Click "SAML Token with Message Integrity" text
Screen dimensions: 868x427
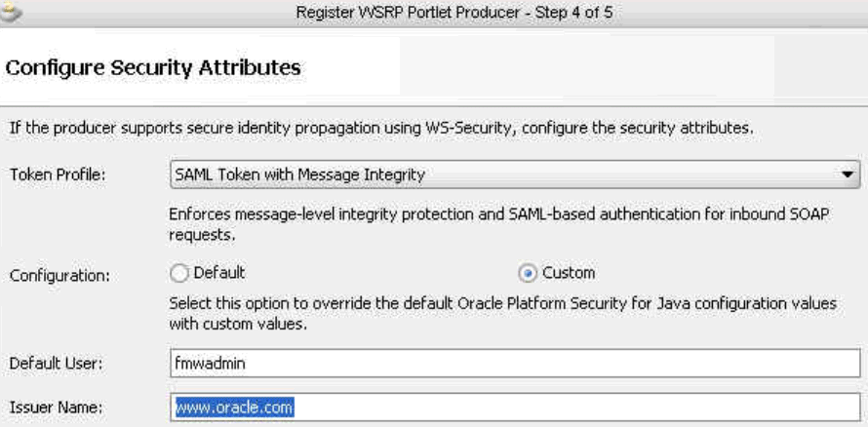click(x=300, y=175)
